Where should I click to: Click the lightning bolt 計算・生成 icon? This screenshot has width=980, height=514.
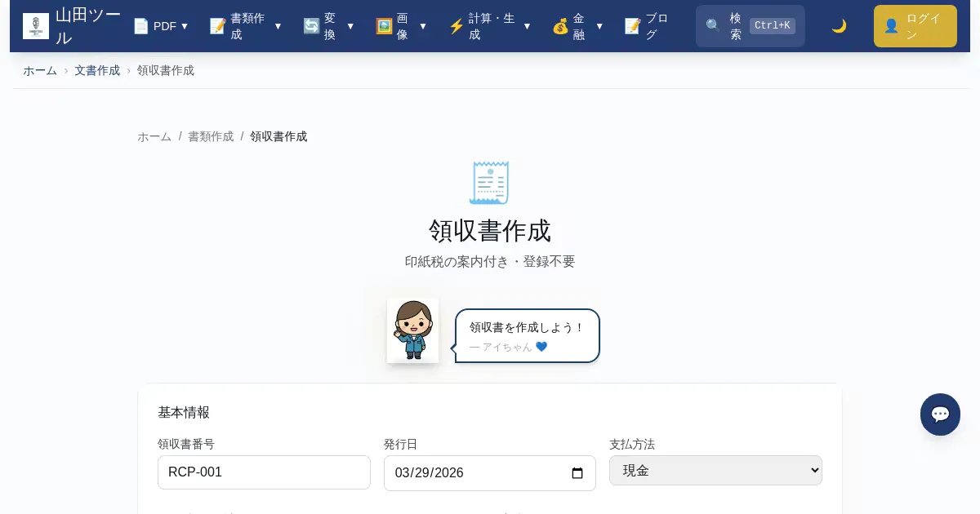click(x=457, y=26)
